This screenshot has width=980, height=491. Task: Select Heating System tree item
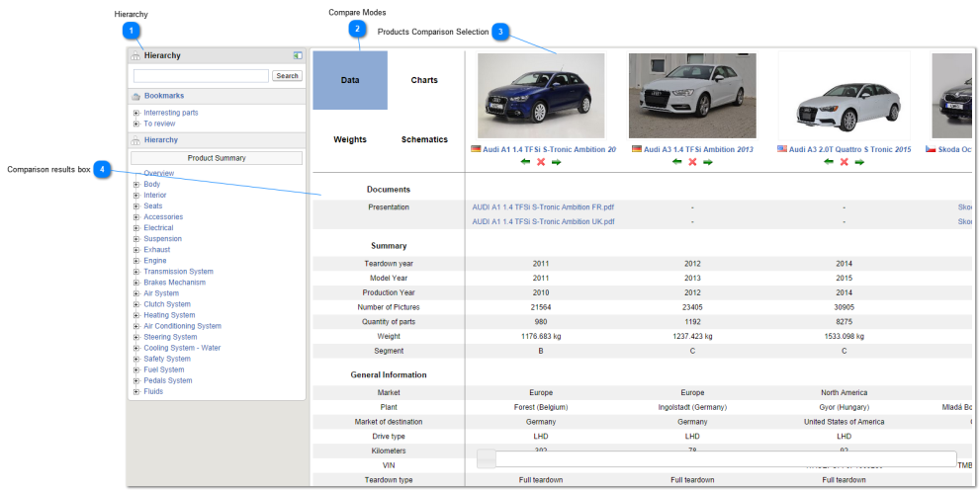click(169, 315)
